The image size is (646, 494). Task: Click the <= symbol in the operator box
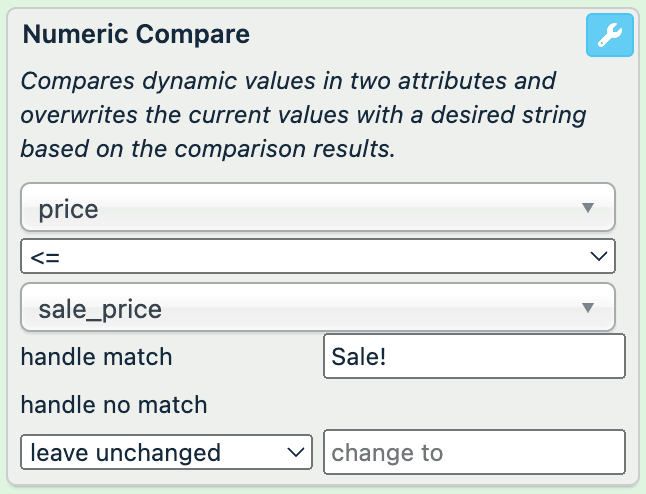click(x=45, y=257)
